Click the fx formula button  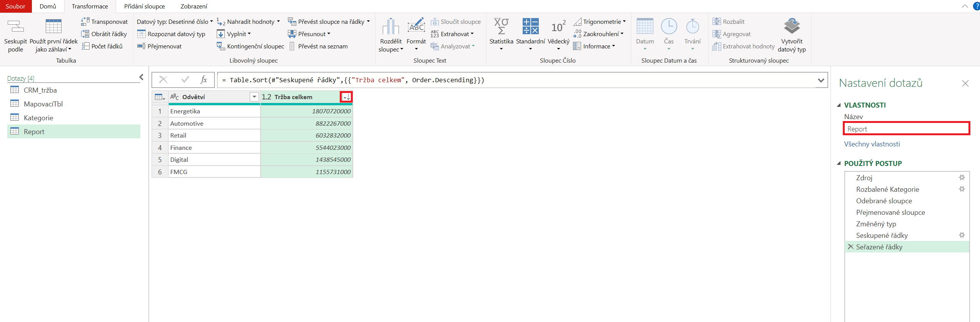click(204, 80)
